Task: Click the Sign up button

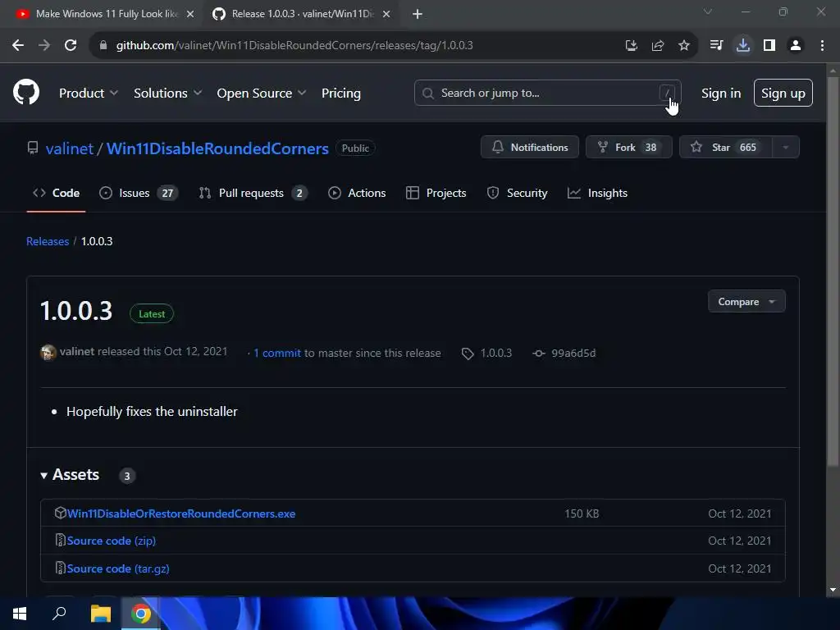Action: point(783,93)
